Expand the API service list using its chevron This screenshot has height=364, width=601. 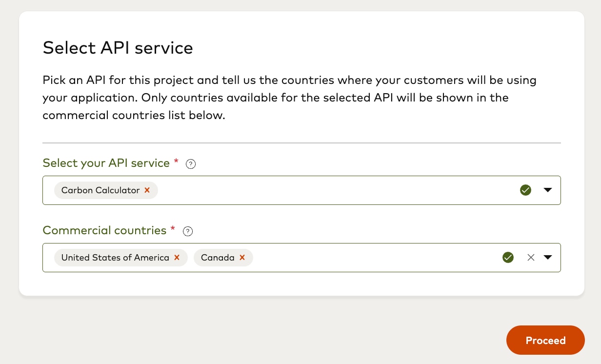tap(548, 190)
